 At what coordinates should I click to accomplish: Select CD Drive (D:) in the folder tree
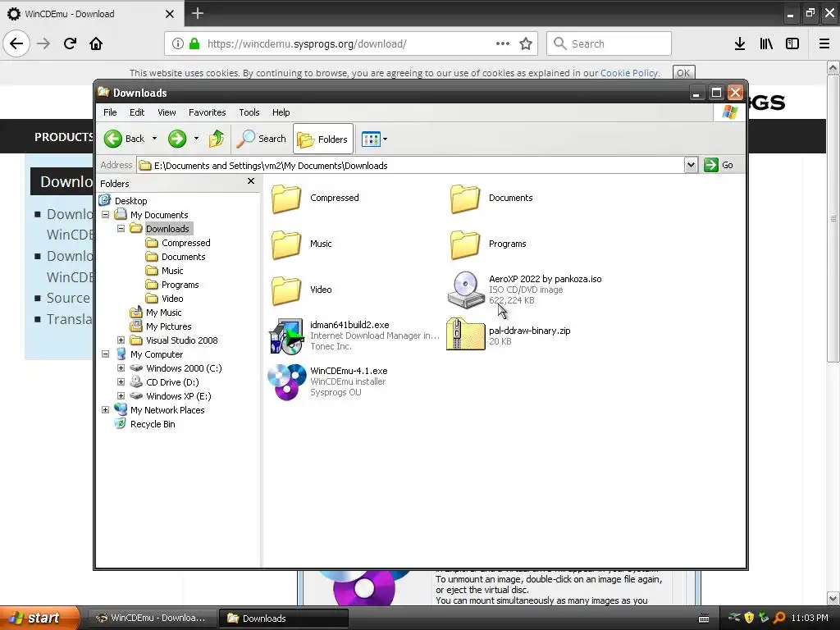[x=172, y=382]
